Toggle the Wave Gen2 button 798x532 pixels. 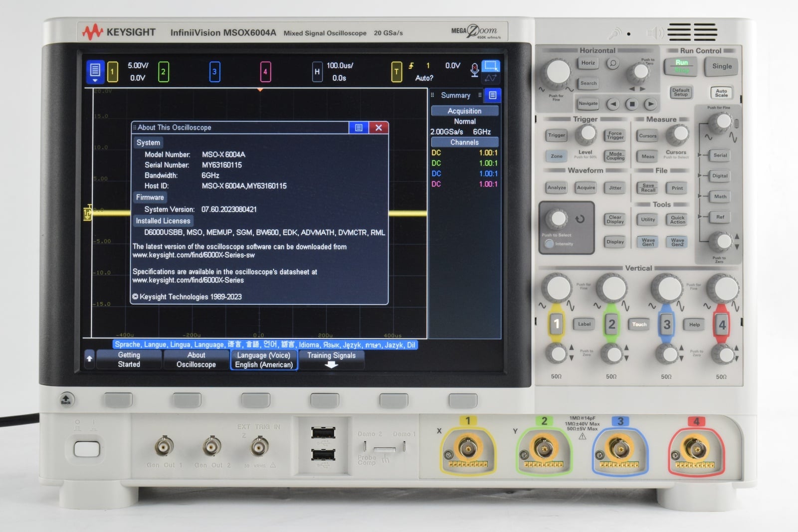click(x=677, y=242)
